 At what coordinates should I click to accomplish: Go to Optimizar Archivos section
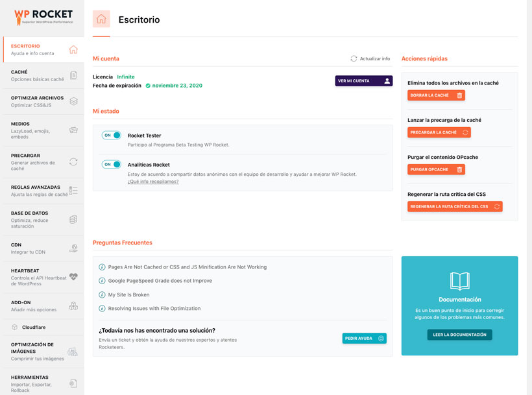point(43,101)
